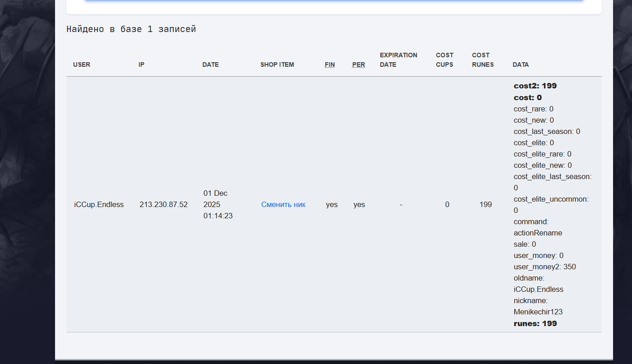Viewport: 632px width, 364px height.
Task: Click the 'cost_rare: 0' entry
Action: [534, 109]
